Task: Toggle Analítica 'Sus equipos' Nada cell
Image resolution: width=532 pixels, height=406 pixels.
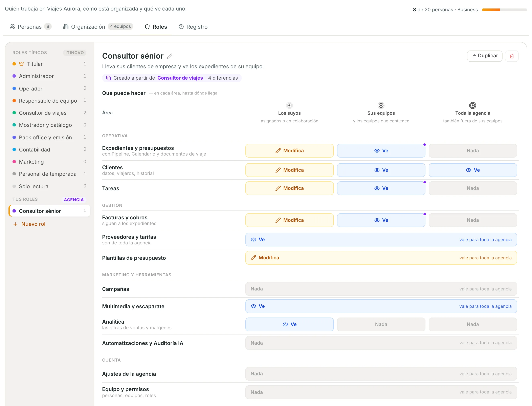Action: (x=381, y=324)
